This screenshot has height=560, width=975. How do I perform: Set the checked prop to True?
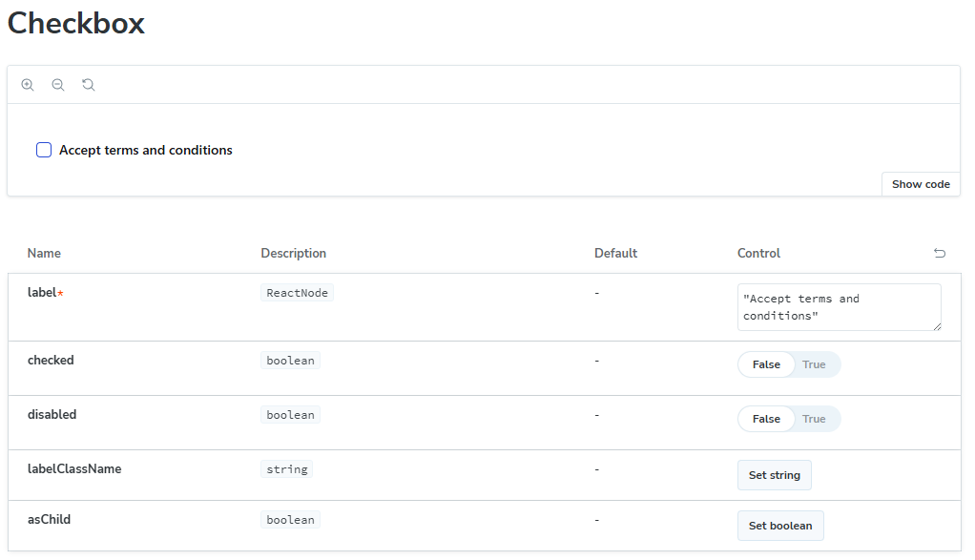click(814, 364)
